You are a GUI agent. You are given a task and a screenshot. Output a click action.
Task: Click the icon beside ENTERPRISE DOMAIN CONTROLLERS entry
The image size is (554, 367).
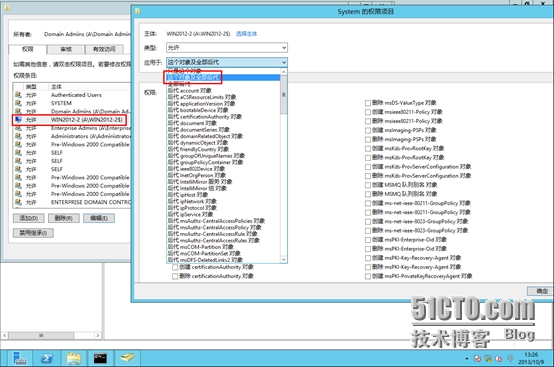[18, 202]
